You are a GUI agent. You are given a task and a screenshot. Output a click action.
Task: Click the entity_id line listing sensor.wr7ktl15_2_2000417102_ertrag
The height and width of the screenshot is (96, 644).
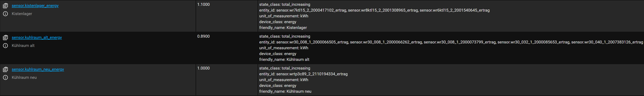click(x=374, y=10)
